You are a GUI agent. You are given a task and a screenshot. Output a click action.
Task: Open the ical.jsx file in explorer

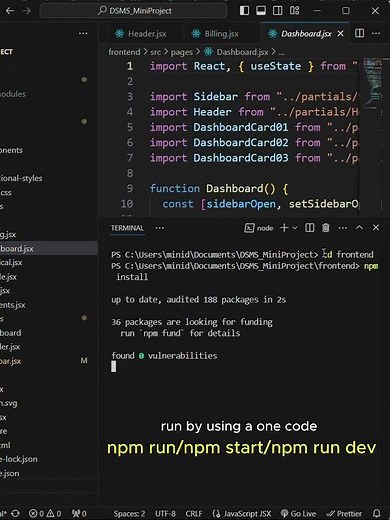coord(49,263)
